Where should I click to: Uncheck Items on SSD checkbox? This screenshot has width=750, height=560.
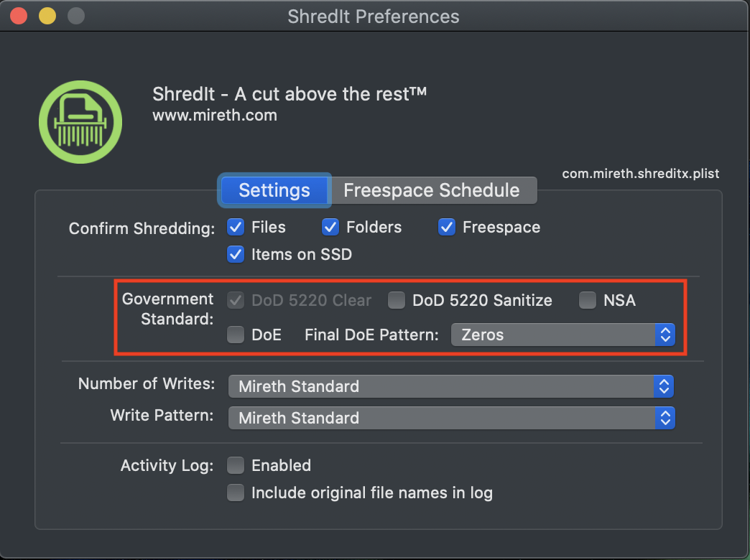236,254
